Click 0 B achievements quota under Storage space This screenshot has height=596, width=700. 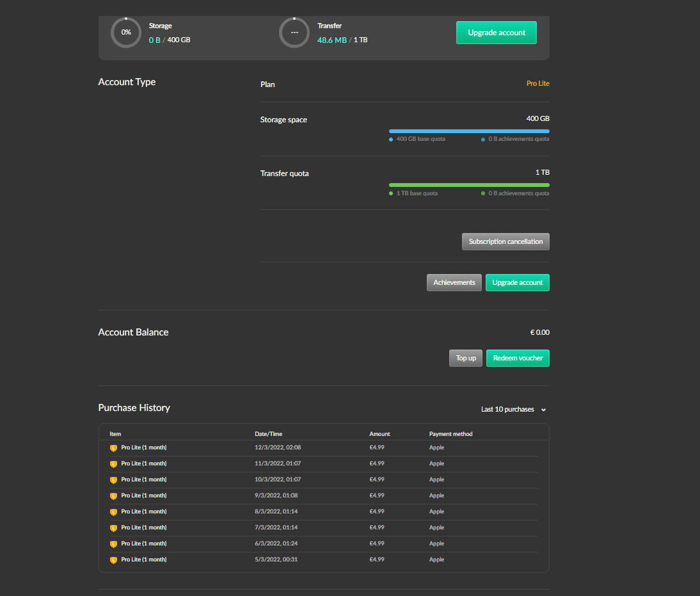(518, 139)
